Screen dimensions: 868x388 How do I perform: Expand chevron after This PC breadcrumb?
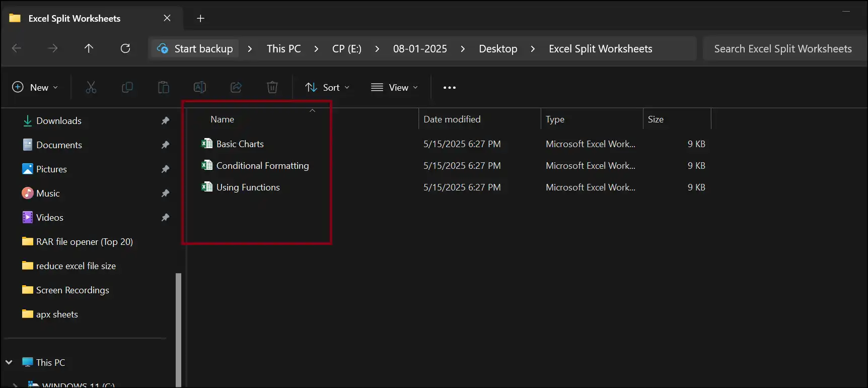316,49
